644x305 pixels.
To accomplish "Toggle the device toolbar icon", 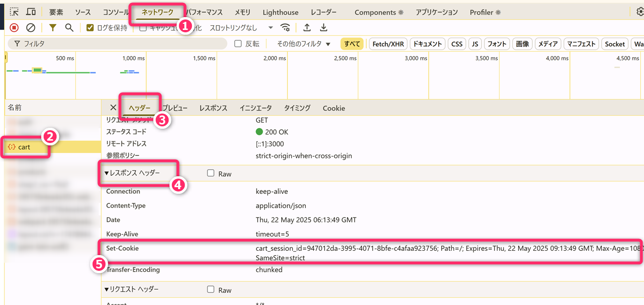I will tap(31, 12).
